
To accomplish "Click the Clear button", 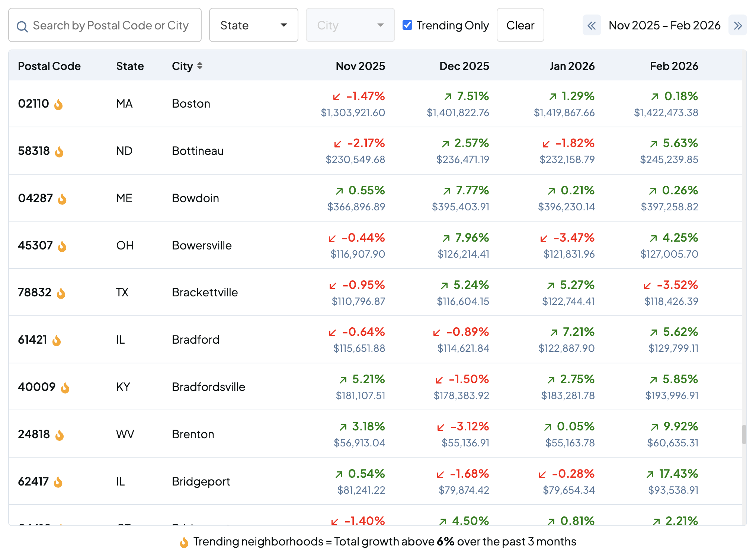I will click(520, 25).
